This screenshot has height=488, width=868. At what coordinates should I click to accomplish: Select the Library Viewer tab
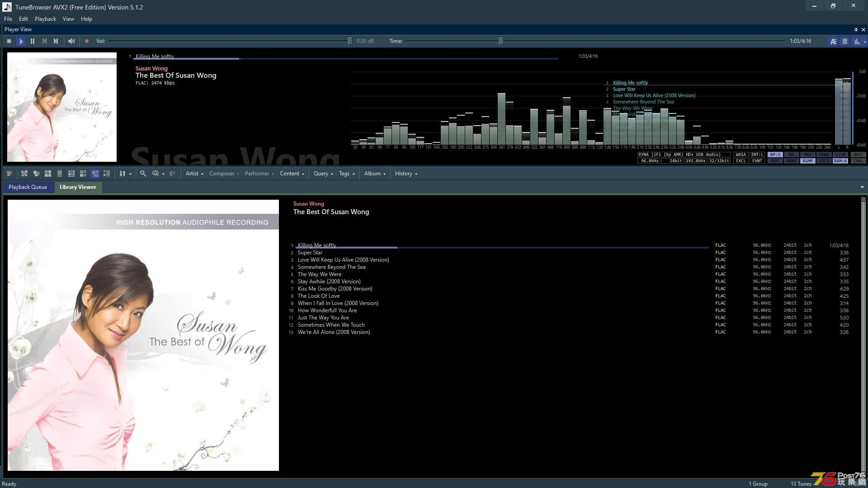[x=78, y=187]
